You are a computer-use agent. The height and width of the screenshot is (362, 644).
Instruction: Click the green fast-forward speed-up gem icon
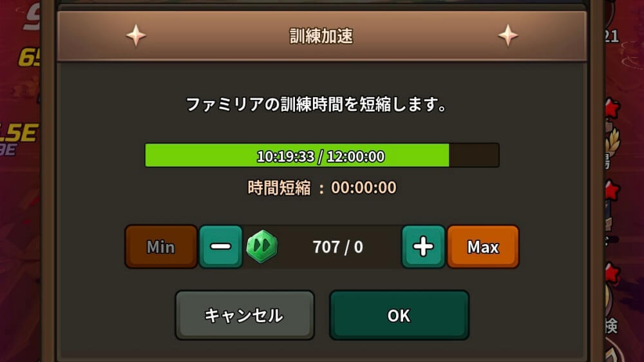[x=261, y=247]
